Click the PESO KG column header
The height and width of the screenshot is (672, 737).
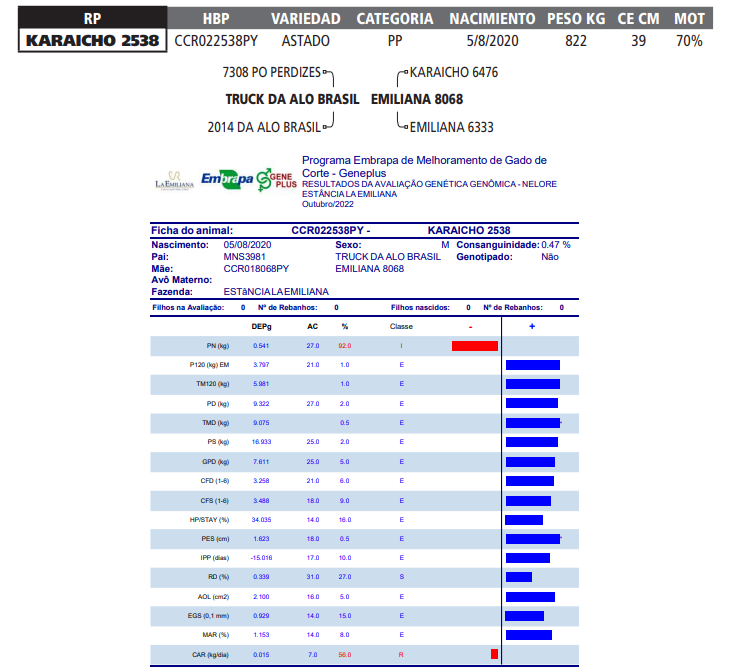point(576,18)
